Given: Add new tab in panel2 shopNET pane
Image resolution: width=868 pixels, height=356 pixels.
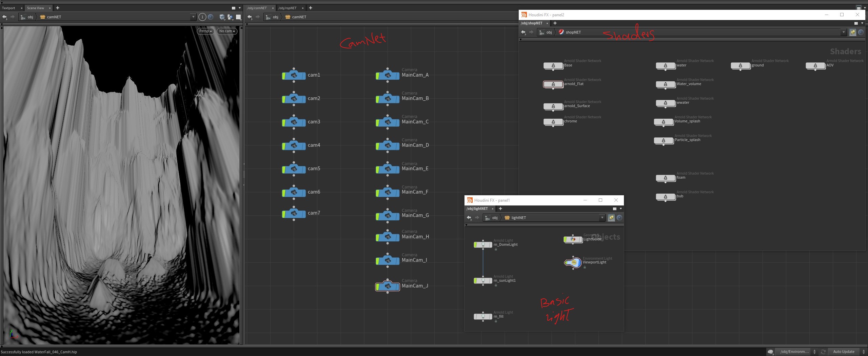Looking at the screenshot, I should coord(555,23).
